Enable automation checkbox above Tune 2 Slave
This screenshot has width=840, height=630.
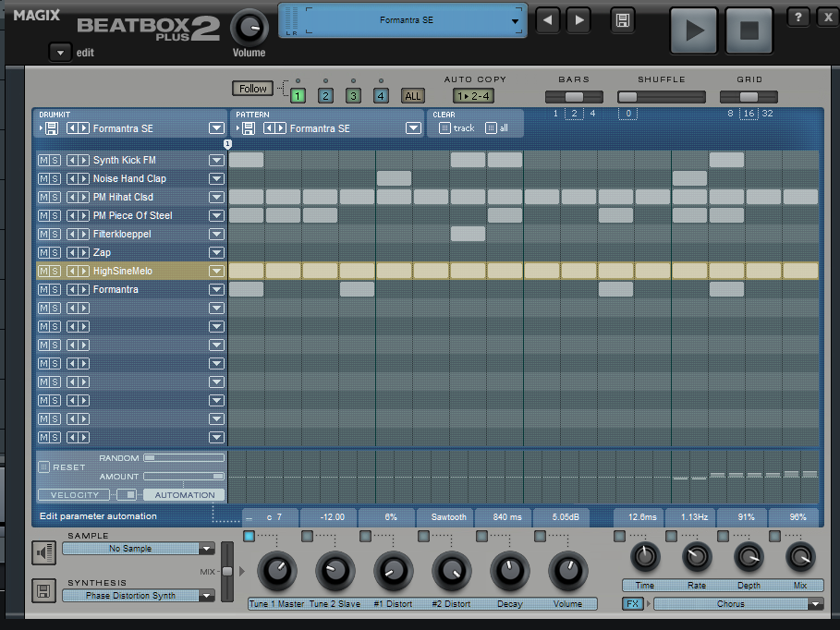pos(307,536)
